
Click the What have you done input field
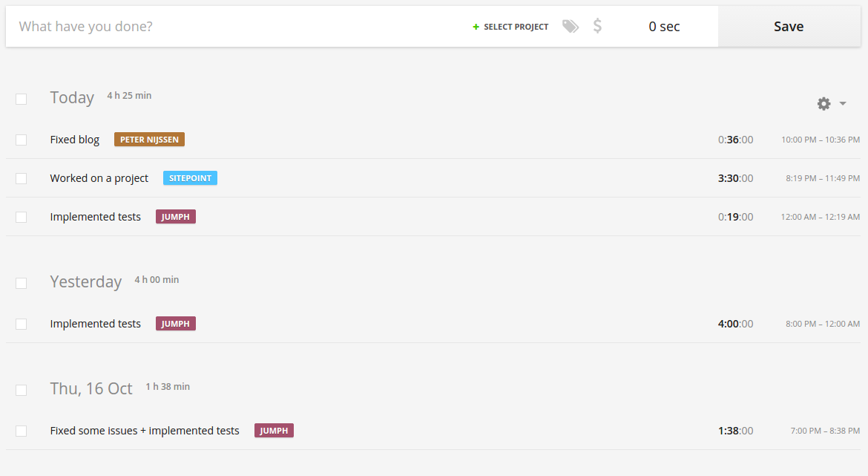(148, 26)
